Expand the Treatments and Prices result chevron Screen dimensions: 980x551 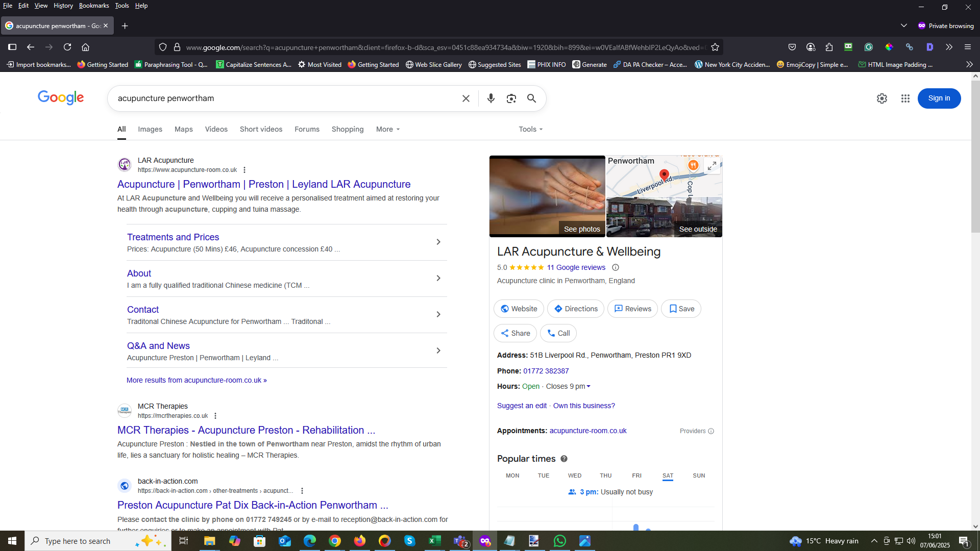coord(438,242)
